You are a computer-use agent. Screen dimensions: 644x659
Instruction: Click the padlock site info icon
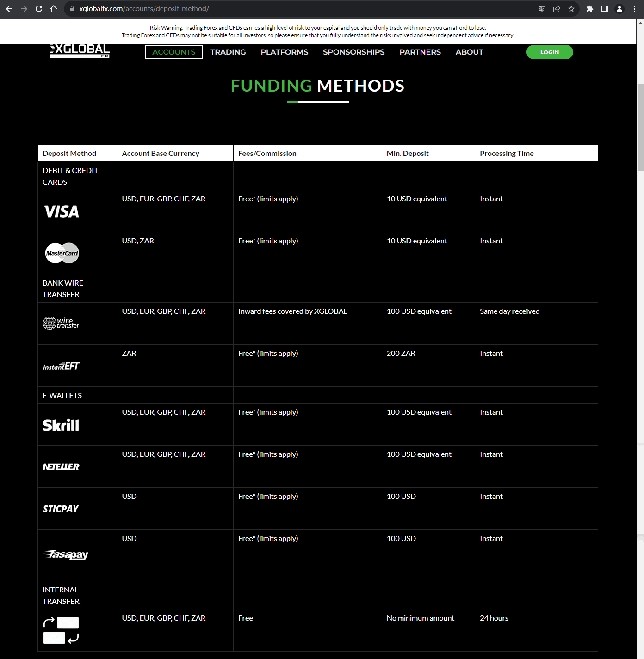pyautogui.click(x=72, y=9)
